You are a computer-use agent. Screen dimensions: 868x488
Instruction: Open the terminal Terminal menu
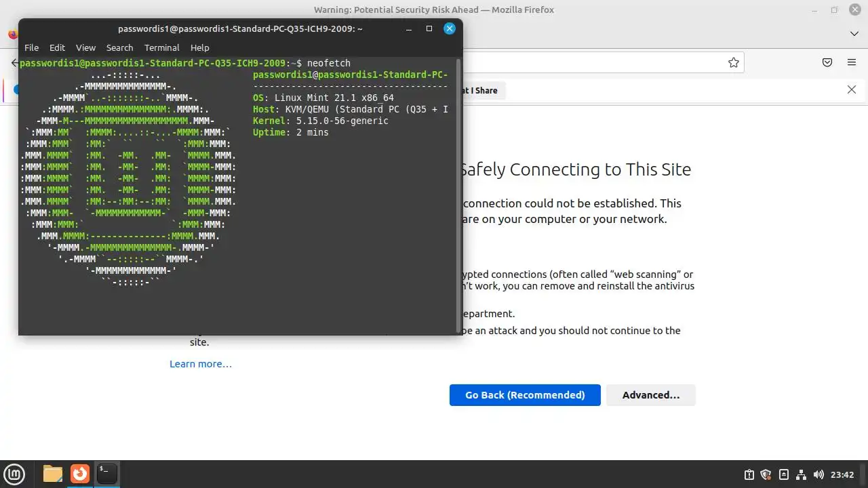coord(161,47)
